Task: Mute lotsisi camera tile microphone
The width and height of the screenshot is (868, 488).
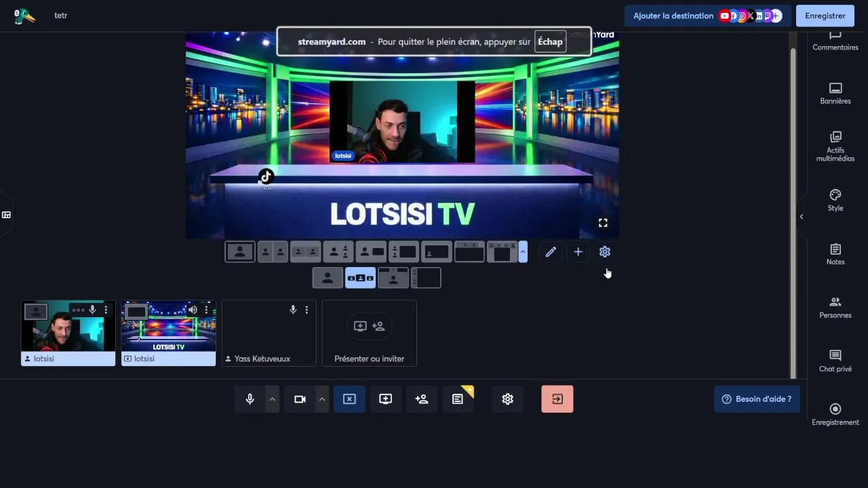Action: coord(92,310)
